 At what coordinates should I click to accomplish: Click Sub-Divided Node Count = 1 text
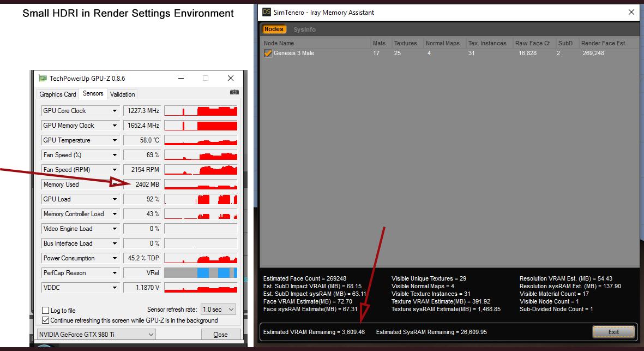pos(556,309)
